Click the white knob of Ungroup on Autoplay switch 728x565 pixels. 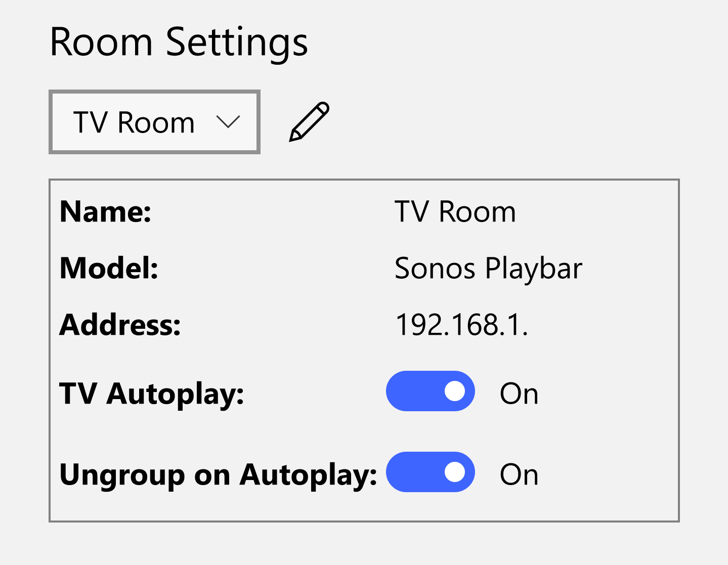point(455,472)
